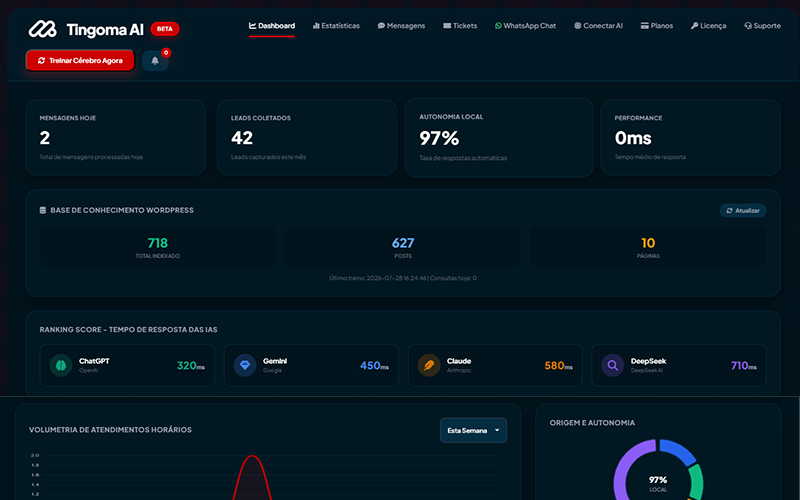Open the Esta Semana period dropdown
This screenshot has width=800, height=500.
pyautogui.click(x=473, y=431)
